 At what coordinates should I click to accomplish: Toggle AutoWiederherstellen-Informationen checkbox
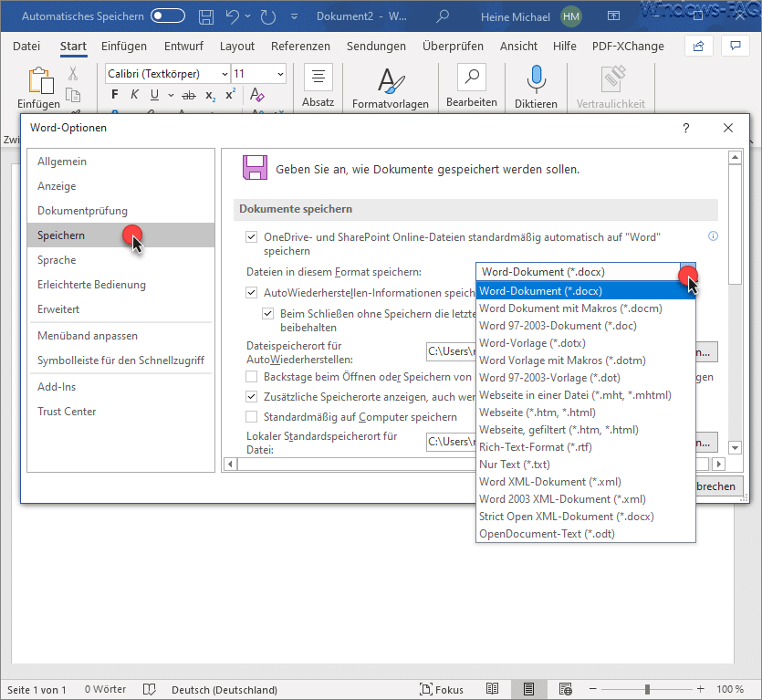(x=251, y=293)
